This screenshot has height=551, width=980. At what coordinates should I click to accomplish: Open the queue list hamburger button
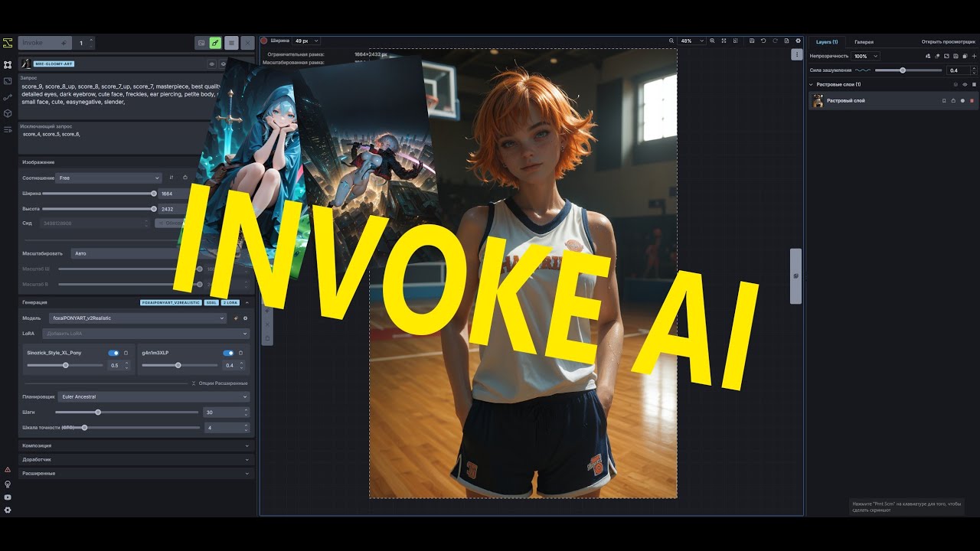tap(231, 43)
